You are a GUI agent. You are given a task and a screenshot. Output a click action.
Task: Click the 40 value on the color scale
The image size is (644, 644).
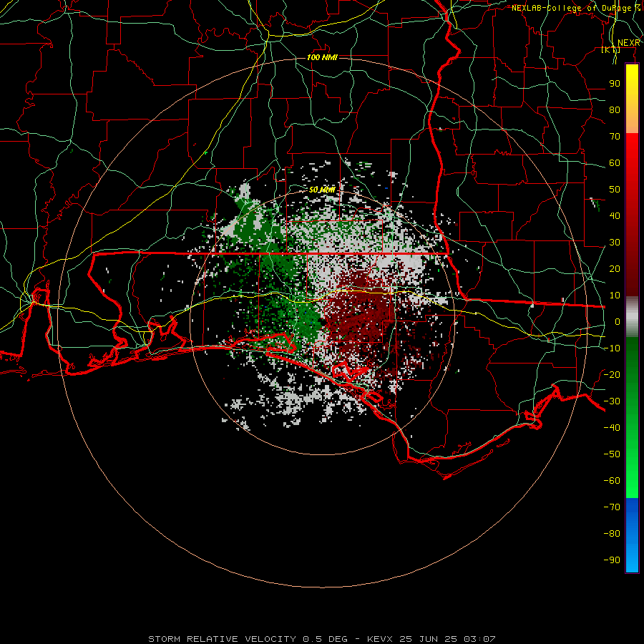tap(615, 215)
